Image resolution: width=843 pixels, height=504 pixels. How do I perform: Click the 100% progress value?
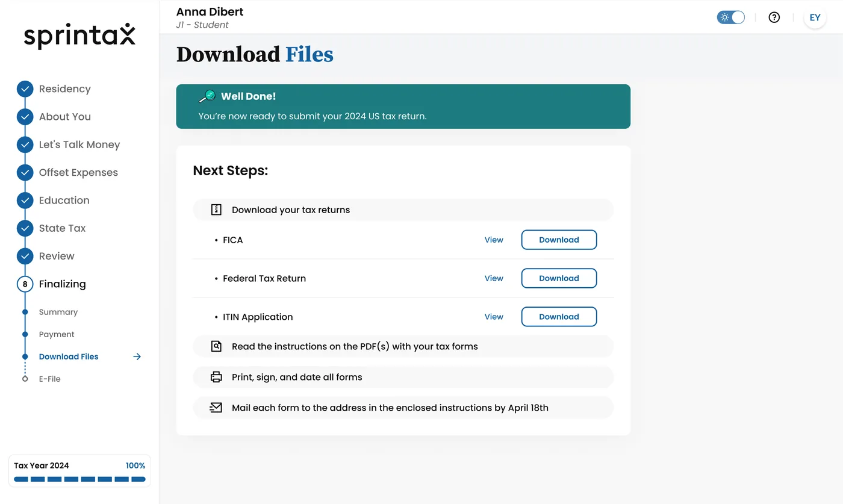pyautogui.click(x=135, y=465)
